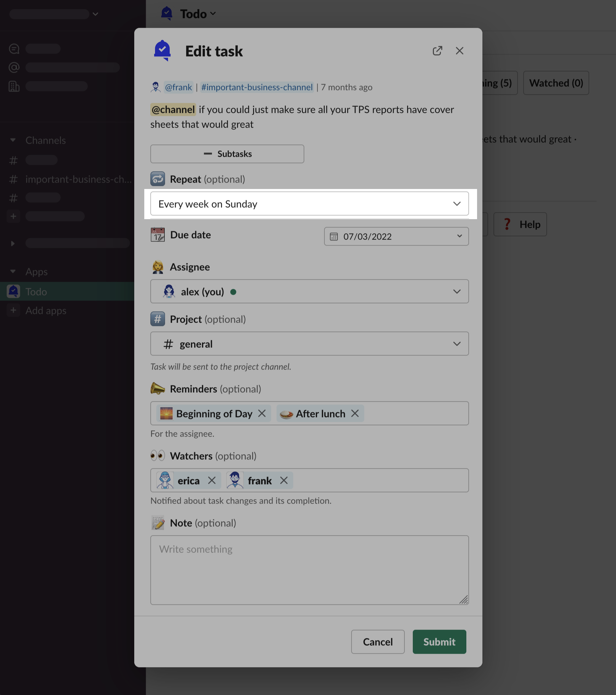Remove After lunch reminder chip
616x695 pixels.
355,414
